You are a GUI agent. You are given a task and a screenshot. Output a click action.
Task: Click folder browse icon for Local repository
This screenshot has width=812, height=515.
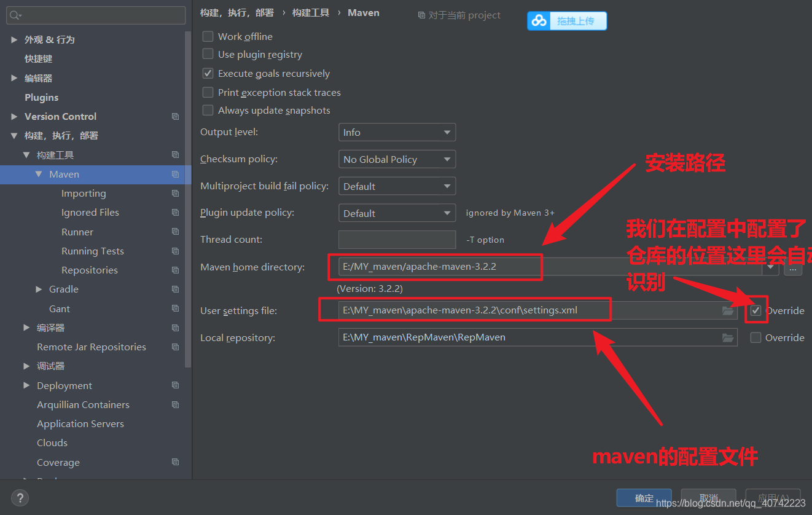[x=728, y=337]
